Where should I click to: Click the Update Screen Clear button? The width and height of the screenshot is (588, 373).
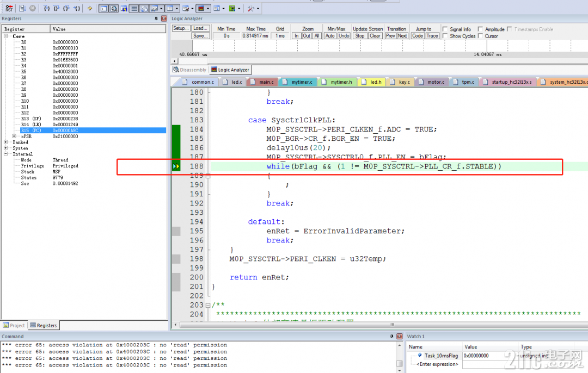(375, 35)
